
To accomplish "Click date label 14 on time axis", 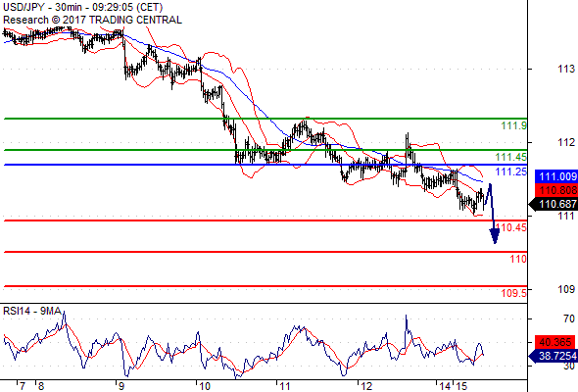I will click(445, 386).
